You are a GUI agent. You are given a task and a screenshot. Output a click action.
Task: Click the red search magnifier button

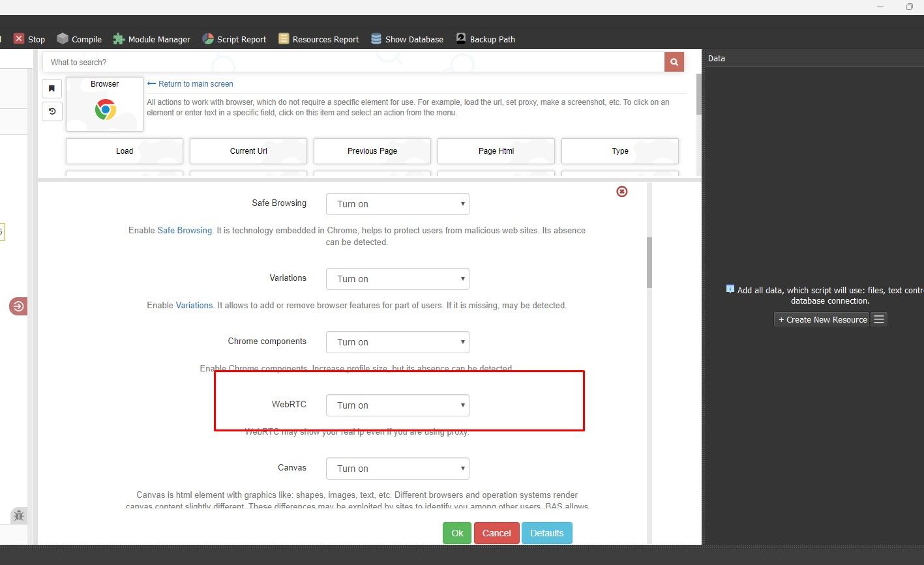pos(674,62)
